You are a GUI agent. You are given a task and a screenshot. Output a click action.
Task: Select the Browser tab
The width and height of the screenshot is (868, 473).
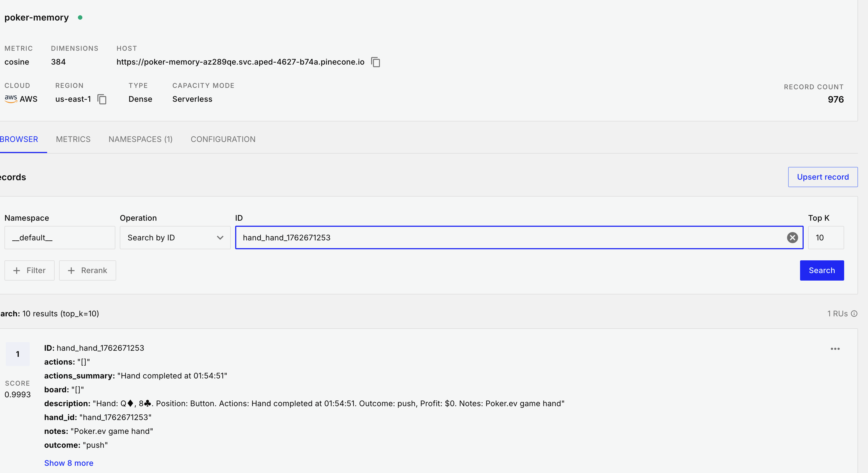coord(19,139)
